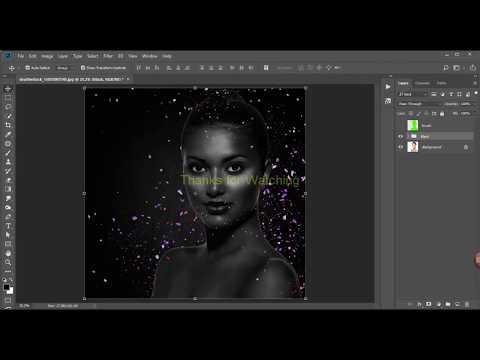Image resolution: width=480 pixels, height=360 pixels.
Task: Open the Layers panel flyout menu
Action: (x=475, y=83)
